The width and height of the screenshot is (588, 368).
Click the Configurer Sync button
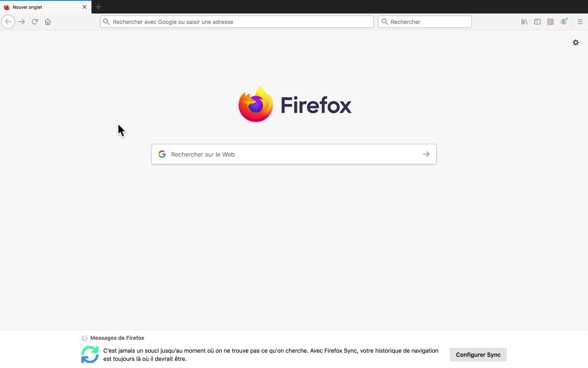coord(478,355)
